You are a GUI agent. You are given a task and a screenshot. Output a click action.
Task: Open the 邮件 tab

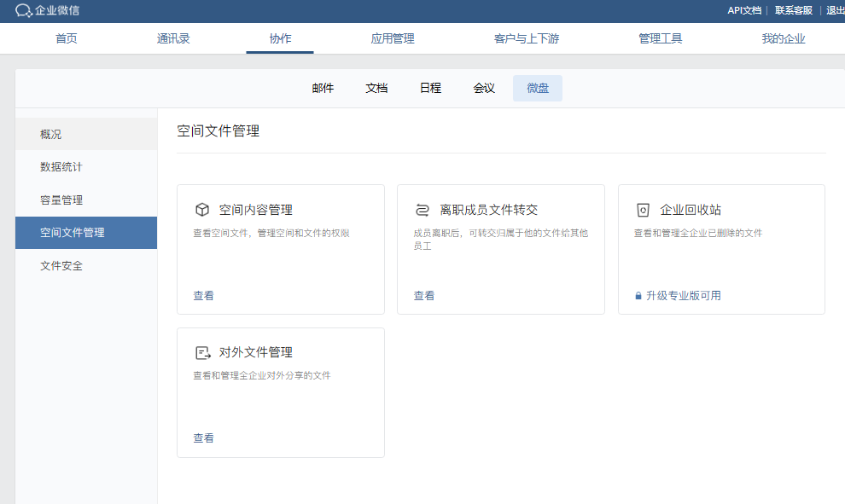tap(323, 87)
